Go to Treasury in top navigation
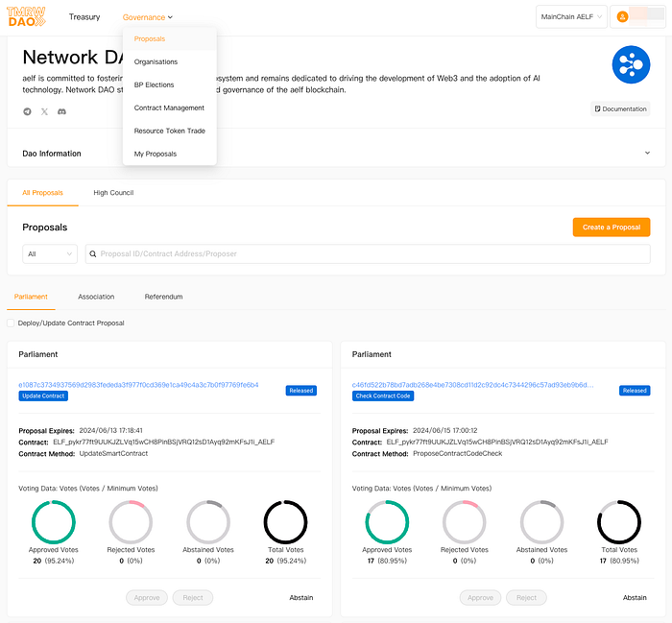The height and width of the screenshot is (623, 672). click(84, 17)
